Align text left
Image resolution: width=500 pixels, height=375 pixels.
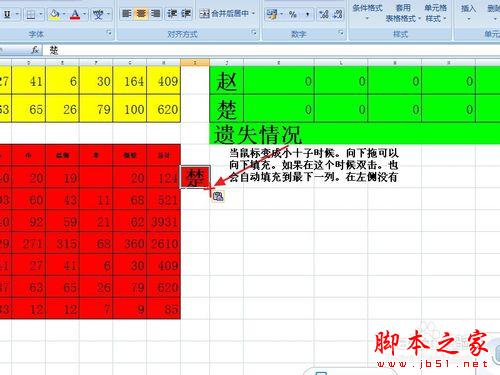(x=126, y=14)
